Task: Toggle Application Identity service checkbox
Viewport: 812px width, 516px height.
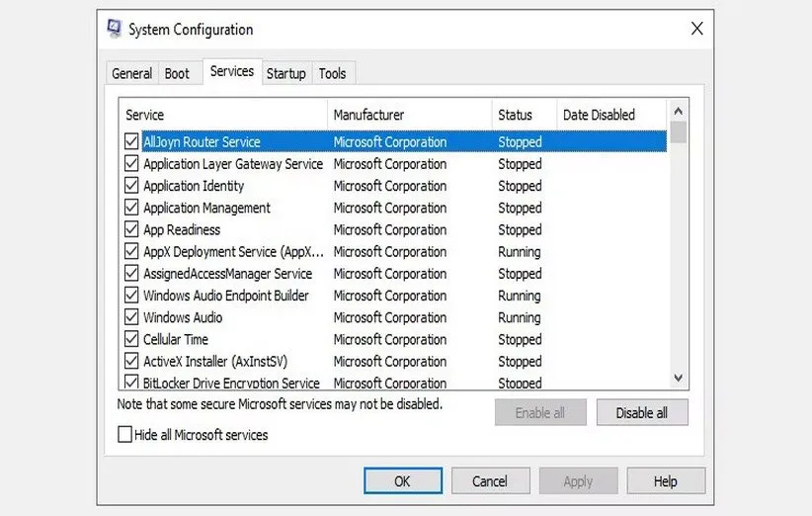Action: (x=131, y=186)
